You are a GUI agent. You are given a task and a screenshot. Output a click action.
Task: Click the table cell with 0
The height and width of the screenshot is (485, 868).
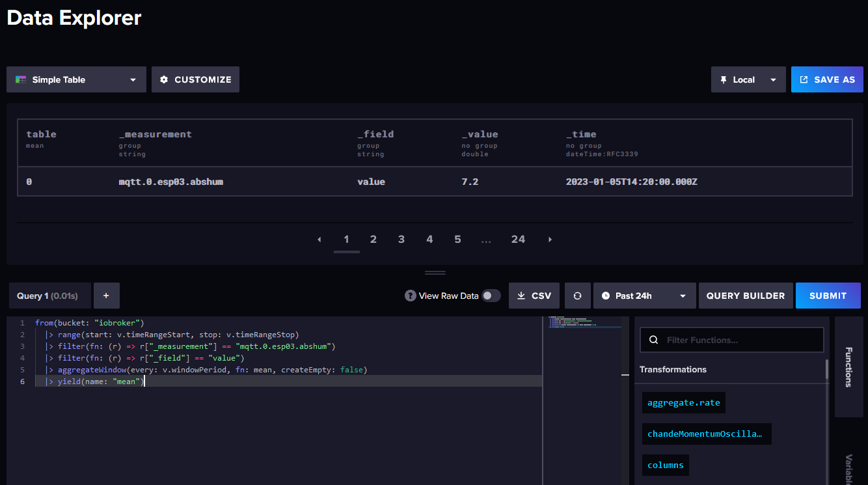coord(29,182)
